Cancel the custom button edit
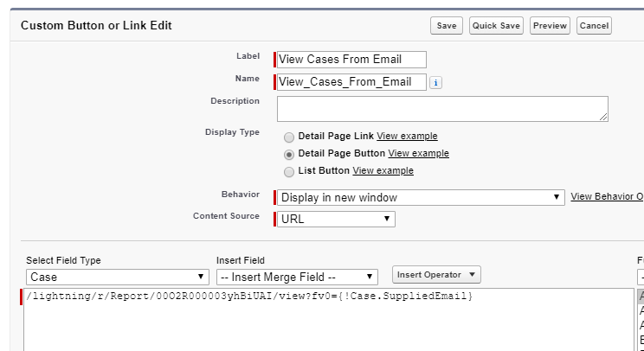The image size is (644, 351). 594,26
